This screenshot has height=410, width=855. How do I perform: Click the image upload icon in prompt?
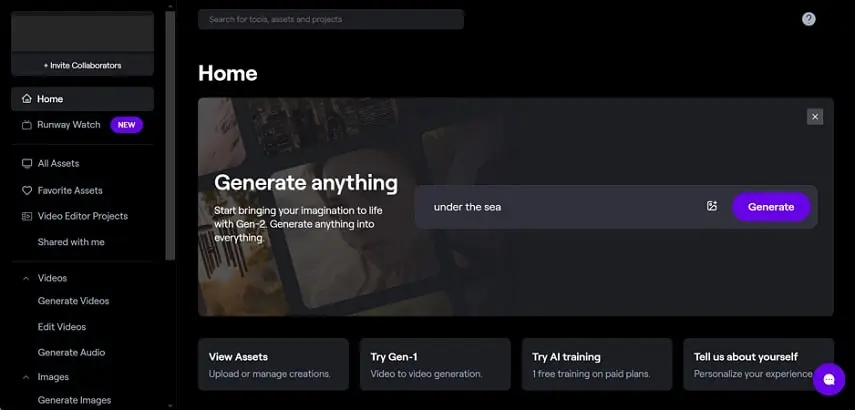[x=712, y=207]
